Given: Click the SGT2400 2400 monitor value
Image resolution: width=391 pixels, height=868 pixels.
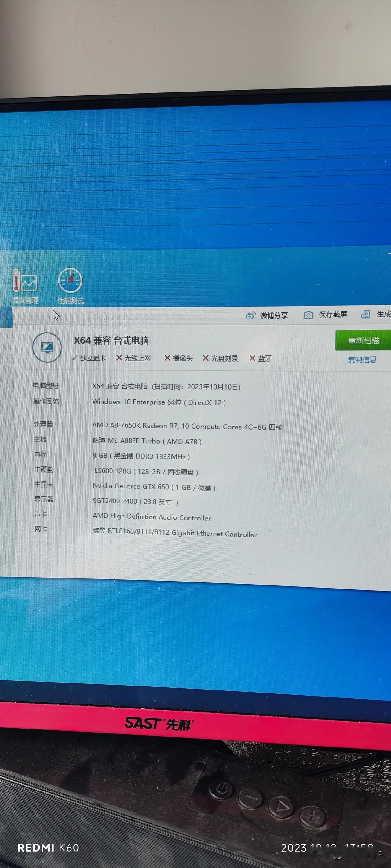Looking at the screenshot, I should point(136,502).
